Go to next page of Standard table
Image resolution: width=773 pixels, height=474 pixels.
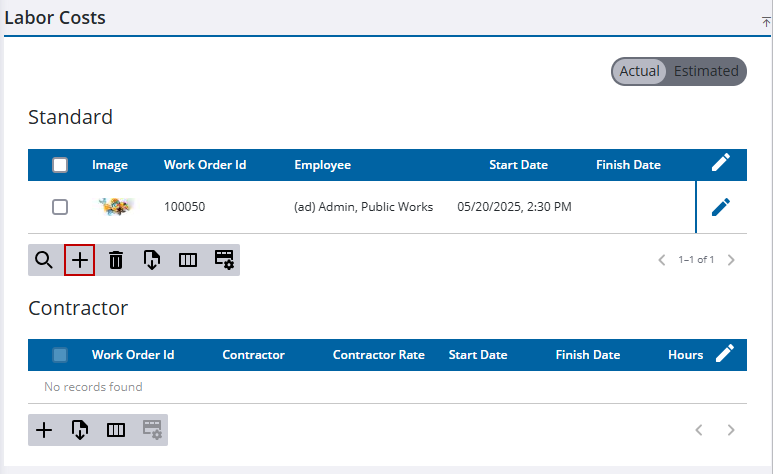731,260
